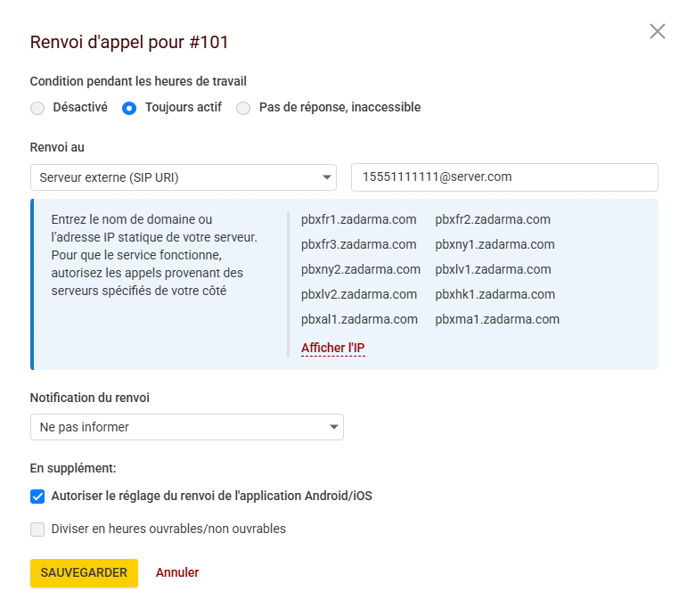687x616 pixels.
Task: Open the Serveur externe (SIP URI) dropdown
Action: point(183,177)
